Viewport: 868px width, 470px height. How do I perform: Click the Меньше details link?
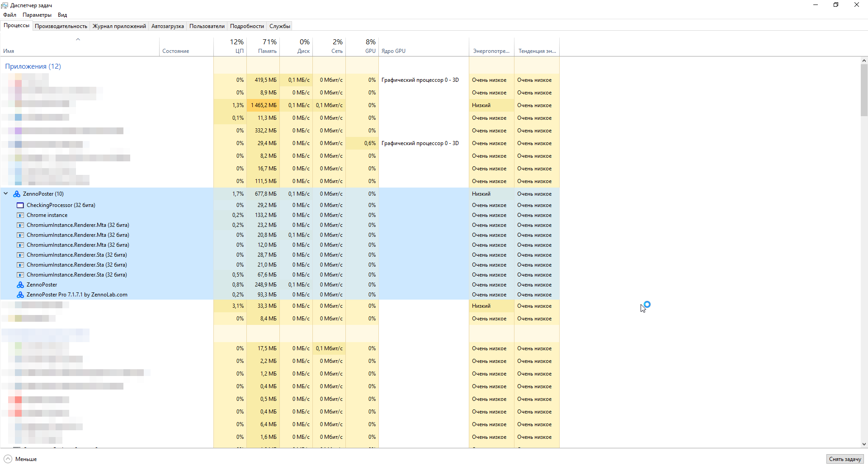tap(26, 459)
